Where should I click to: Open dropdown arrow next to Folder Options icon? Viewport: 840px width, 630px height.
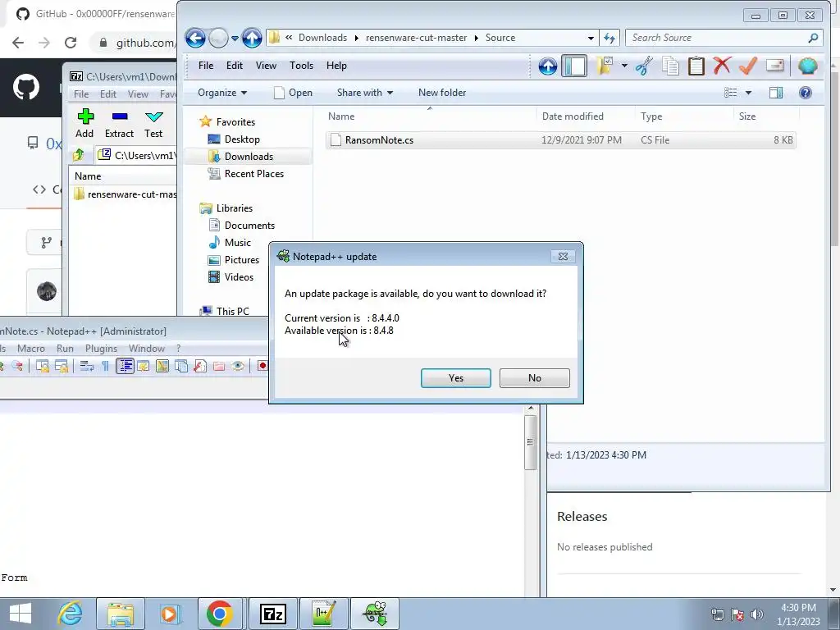[624, 66]
